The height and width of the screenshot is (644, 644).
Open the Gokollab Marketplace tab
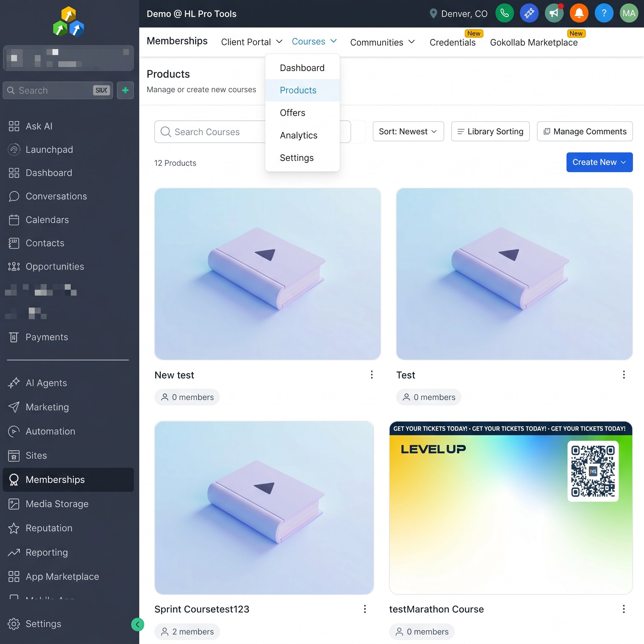point(534,42)
